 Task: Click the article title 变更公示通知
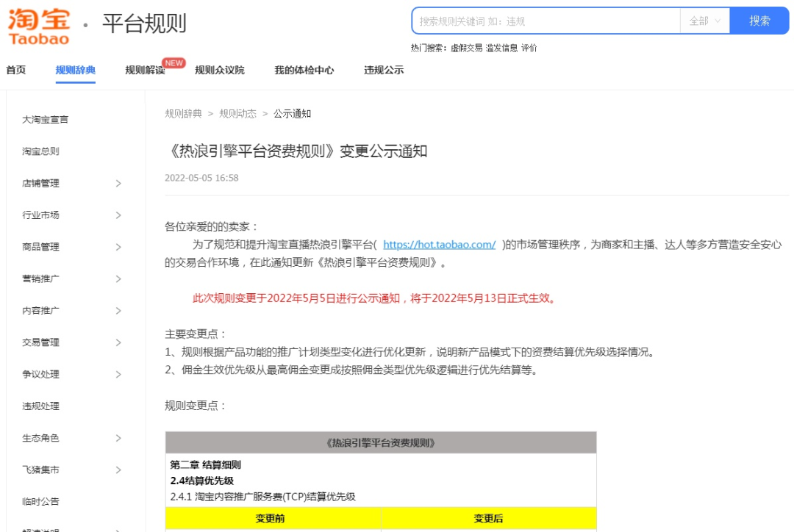point(383,151)
